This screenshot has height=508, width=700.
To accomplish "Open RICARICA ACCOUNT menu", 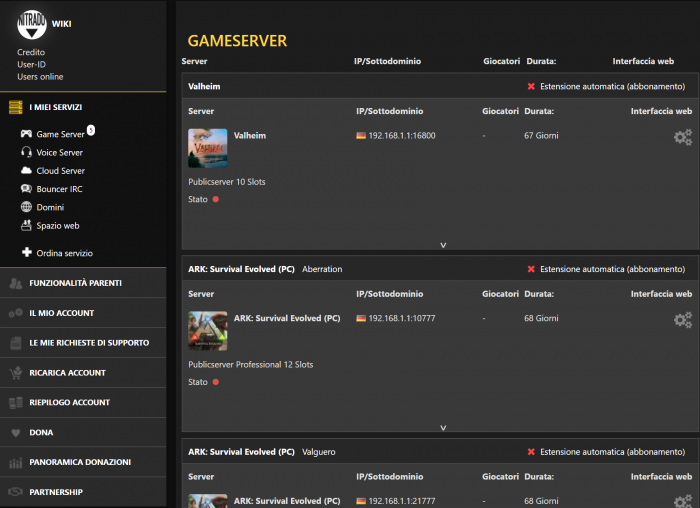I will [67, 373].
